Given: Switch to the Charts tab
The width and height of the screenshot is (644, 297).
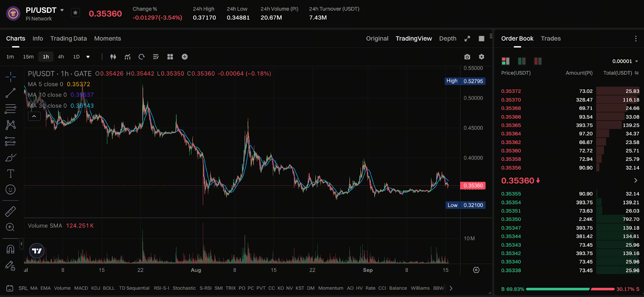Looking at the screenshot, I should [x=16, y=39].
